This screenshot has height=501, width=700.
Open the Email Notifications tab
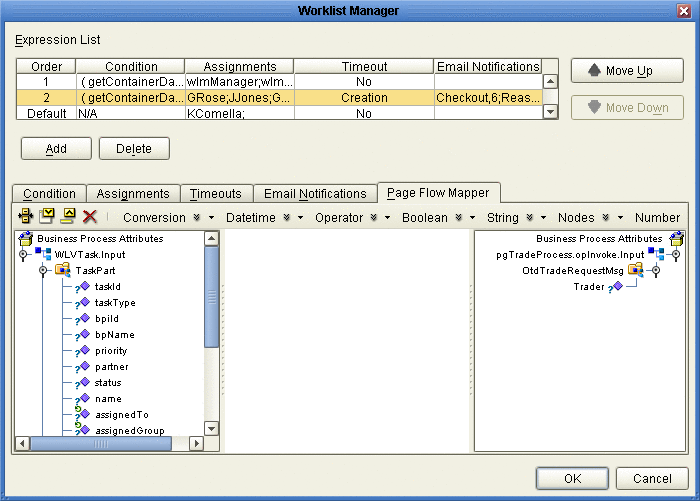[x=315, y=193]
